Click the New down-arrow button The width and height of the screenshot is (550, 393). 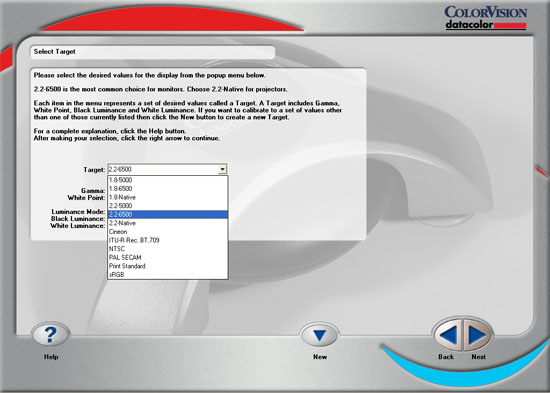click(x=320, y=335)
